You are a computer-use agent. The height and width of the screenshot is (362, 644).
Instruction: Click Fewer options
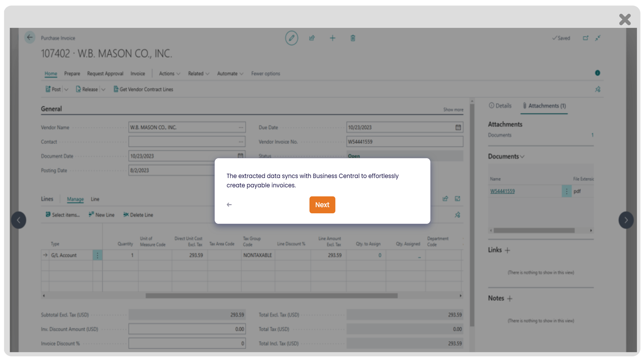(x=265, y=73)
